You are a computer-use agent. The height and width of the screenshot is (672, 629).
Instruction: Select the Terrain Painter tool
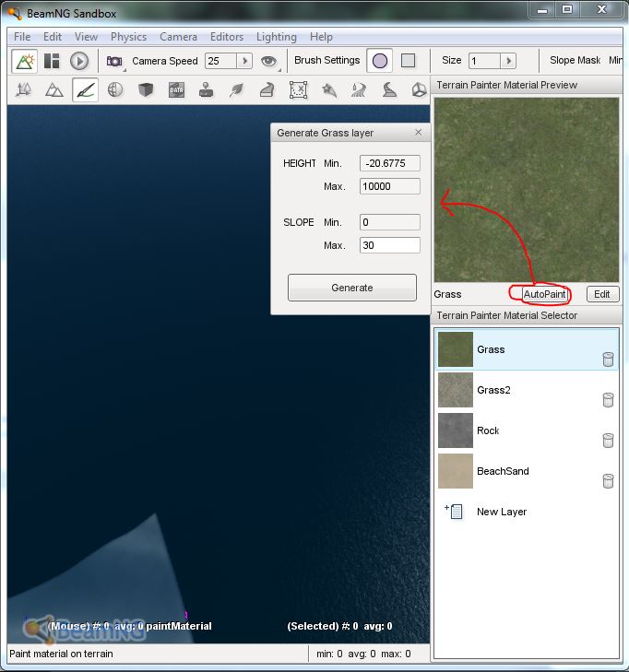[x=85, y=90]
